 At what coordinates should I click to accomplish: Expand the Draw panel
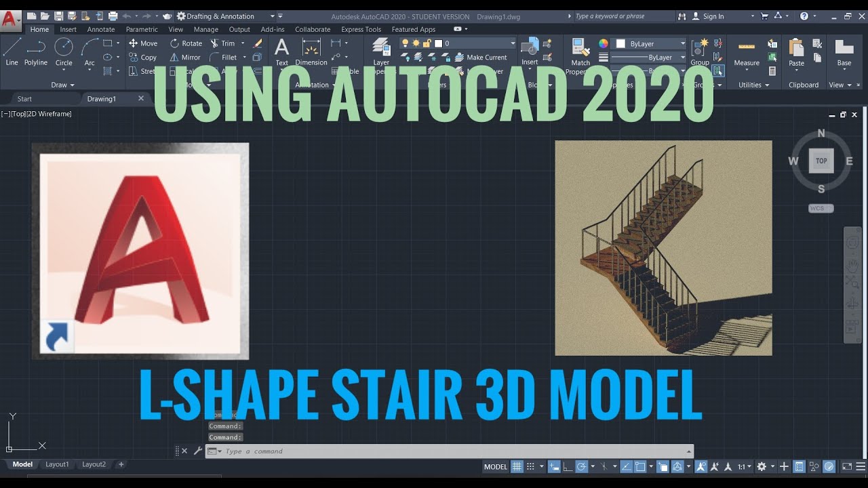click(62, 85)
